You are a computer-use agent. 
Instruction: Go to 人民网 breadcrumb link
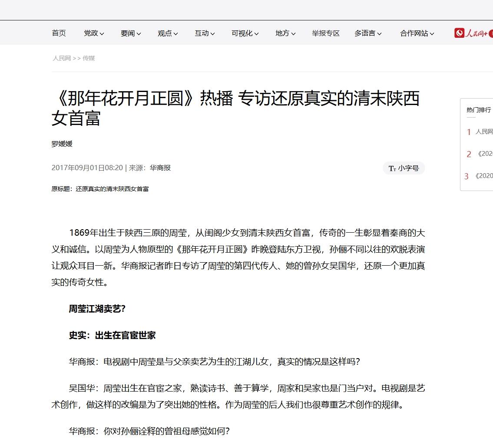pos(62,59)
